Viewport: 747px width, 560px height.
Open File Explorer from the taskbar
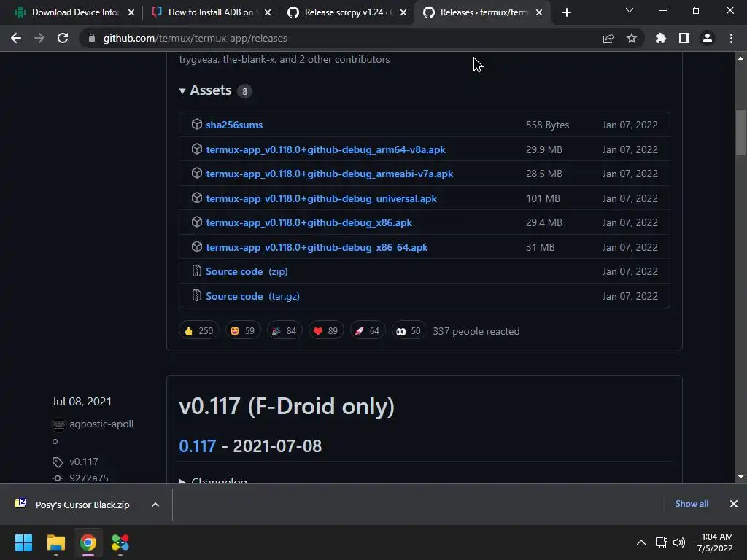(x=55, y=542)
